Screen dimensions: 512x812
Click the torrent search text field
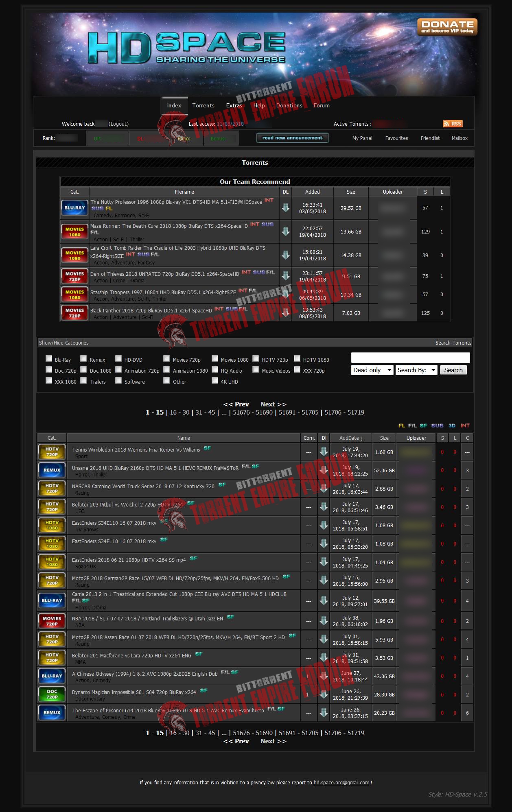(410, 358)
